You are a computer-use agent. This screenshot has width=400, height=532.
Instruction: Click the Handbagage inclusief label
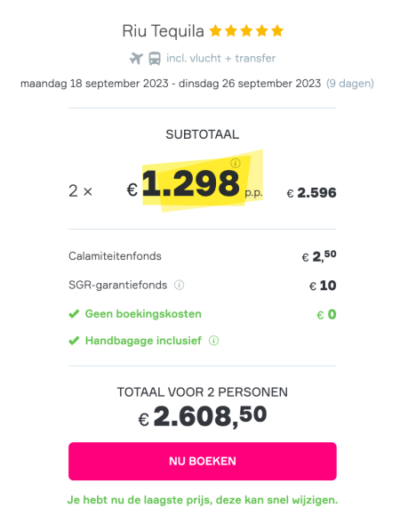(x=143, y=341)
